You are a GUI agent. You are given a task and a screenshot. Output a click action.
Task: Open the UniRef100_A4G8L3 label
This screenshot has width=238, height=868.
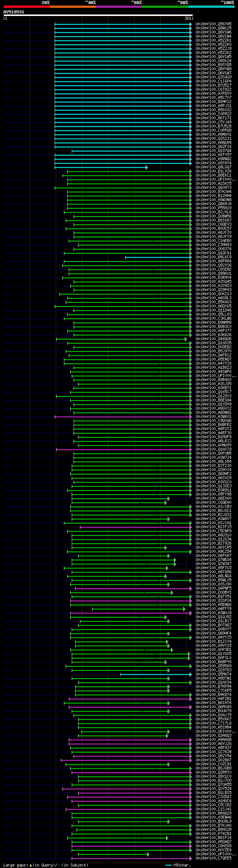pyautogui.click(x=213, y=298)
